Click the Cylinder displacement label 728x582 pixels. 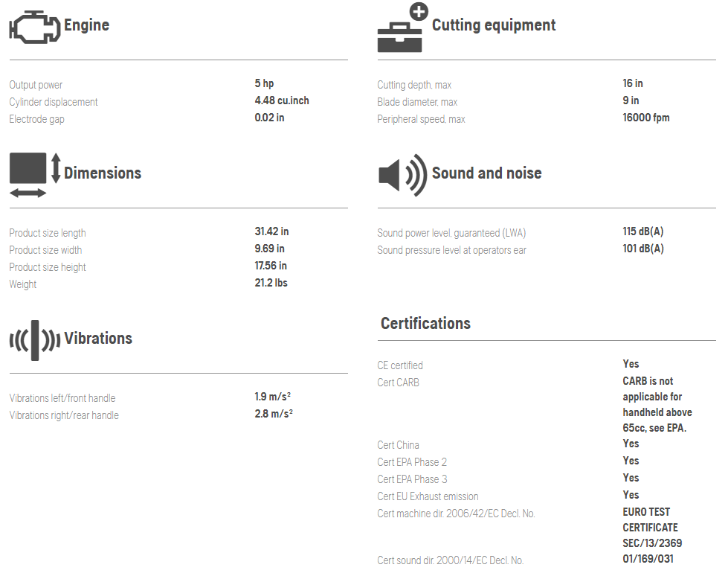54,102
